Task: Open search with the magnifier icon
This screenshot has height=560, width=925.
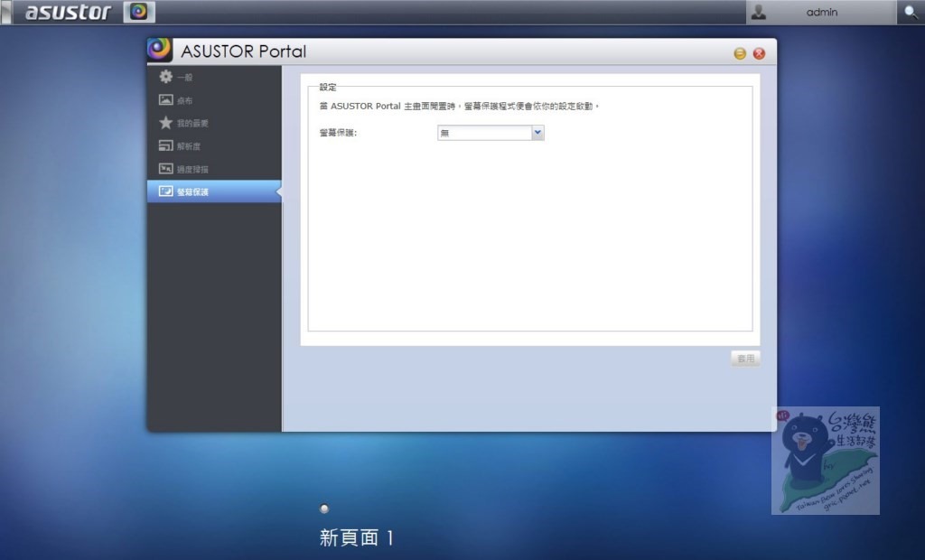Action: point(911,12)
